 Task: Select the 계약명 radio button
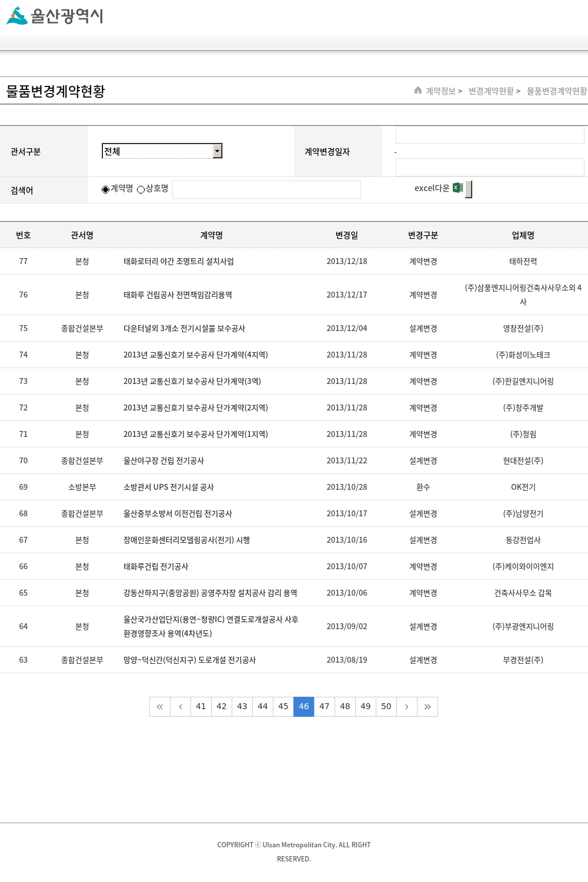pos(106,189)
